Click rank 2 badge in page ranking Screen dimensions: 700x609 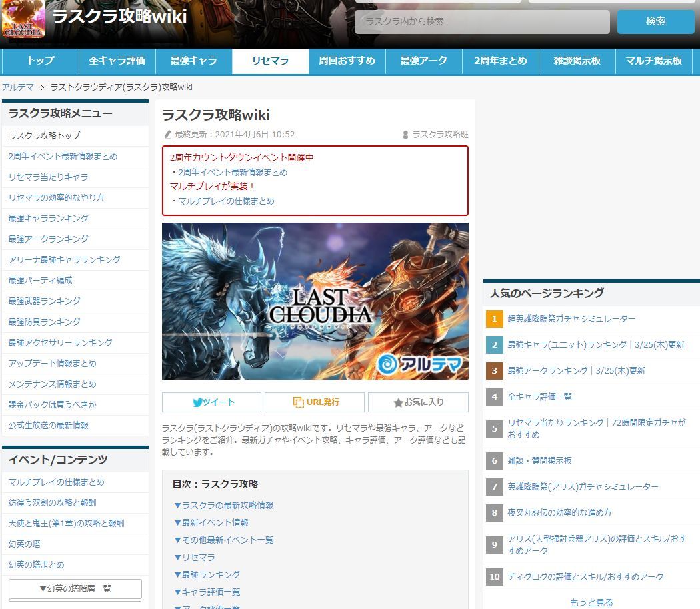pos(494,344)
